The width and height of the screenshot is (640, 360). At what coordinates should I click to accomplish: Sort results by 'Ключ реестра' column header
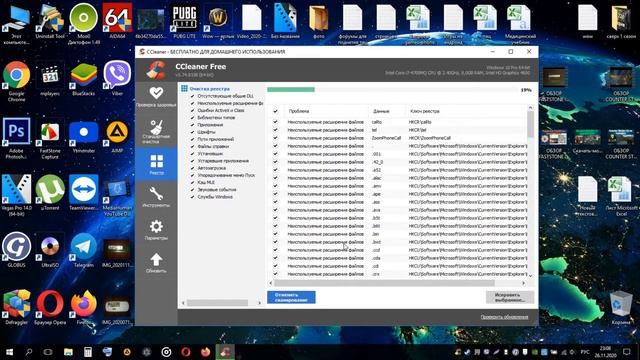click(x=466, y=111)
